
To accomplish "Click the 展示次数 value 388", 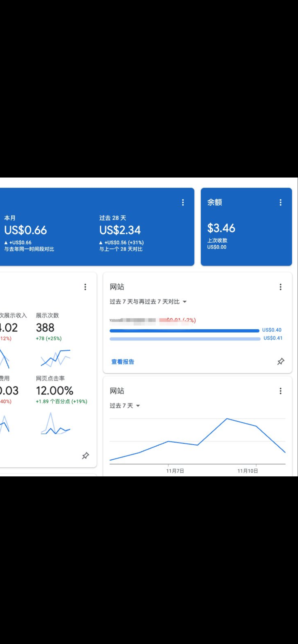I will 45,328.
